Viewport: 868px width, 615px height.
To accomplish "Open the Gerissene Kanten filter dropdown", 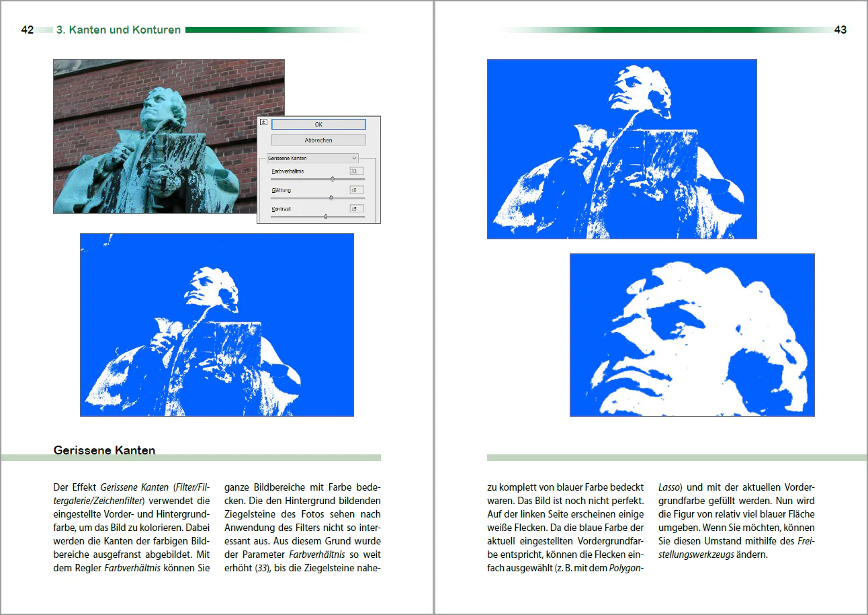I will [312, 158].
